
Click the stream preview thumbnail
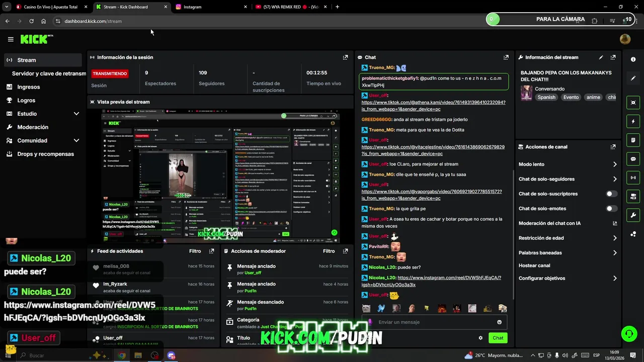pos(220,176)
